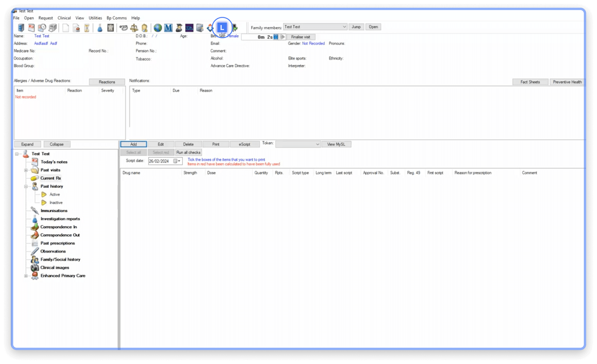
Task: Open the X-ray imaging request icon
Action: 110,28
